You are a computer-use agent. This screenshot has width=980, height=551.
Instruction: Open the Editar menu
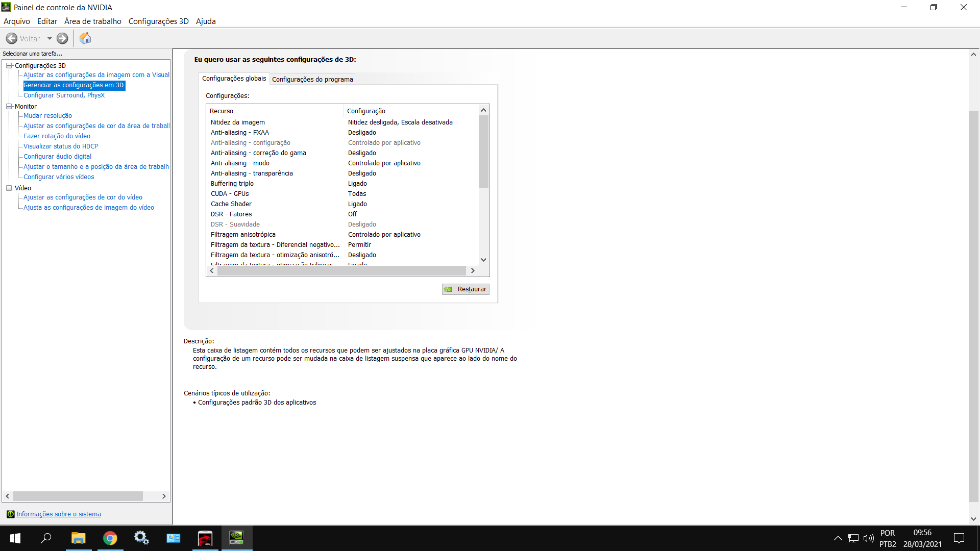coord(47,21)
